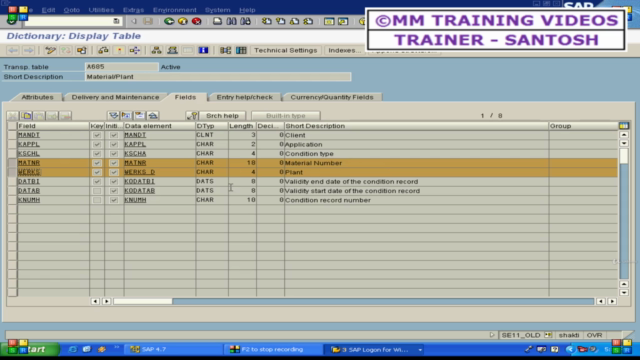Click the blue Online Manual info icon
This screenshot has height=360, width=640.
coord(203,50)
